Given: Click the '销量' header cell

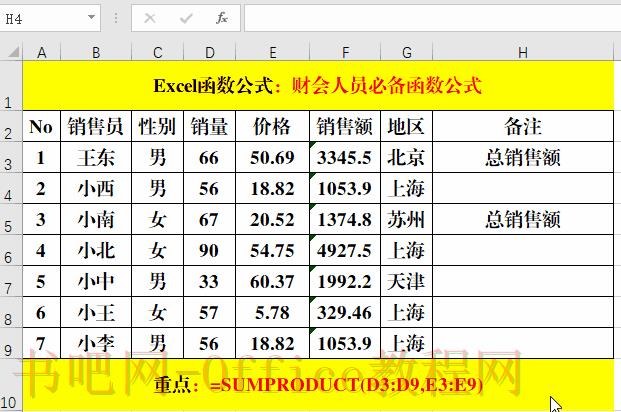Looking at the screenshot, I should click(210, 126).
